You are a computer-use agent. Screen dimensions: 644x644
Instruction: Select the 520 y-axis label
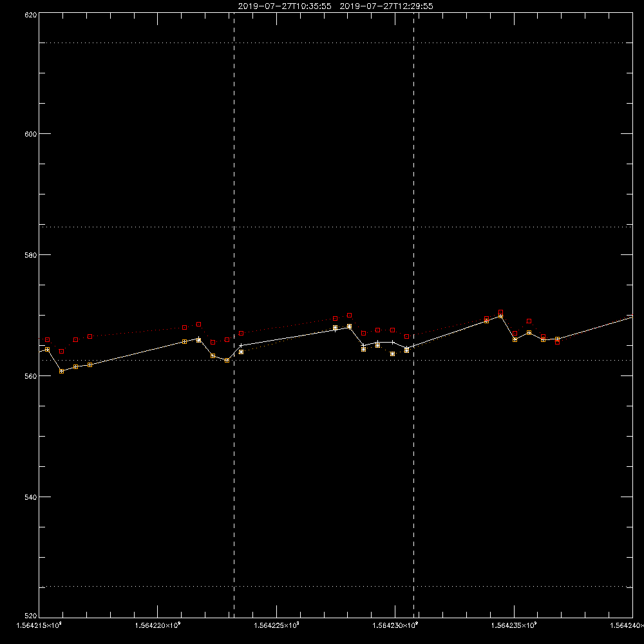click(31, 616)
